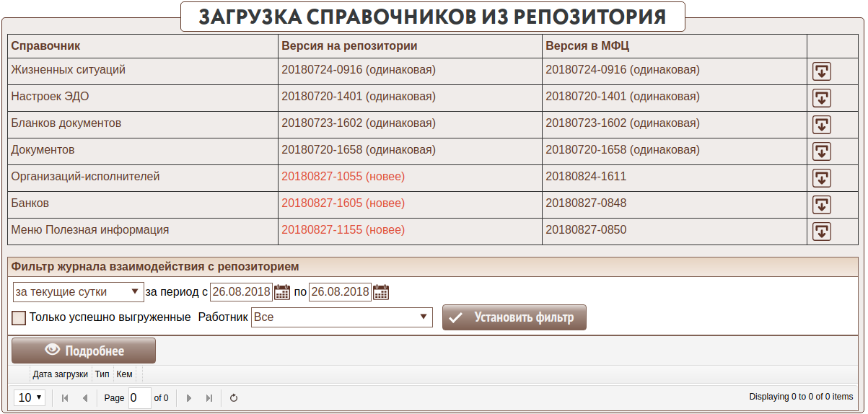Download the Бланков документов directory
Image resolution: width=868 pixels, height=414 pixels.
[x=822, y=125]
